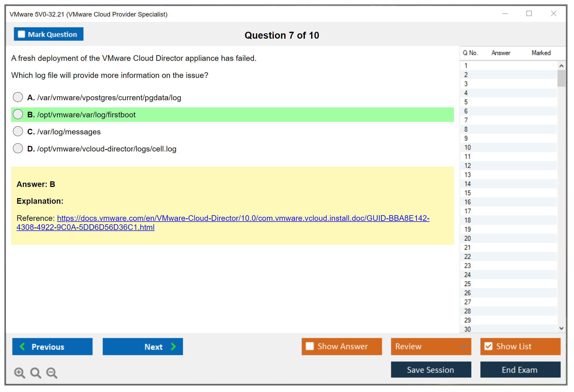Select option D cell.log radio button
Screen dimensions: 574x392
tap(18, 149)
